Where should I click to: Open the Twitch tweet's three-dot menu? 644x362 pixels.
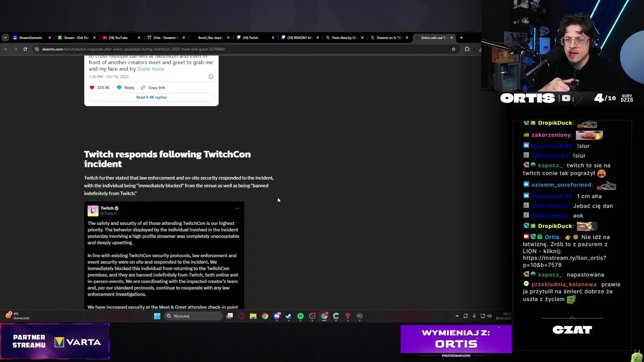point(237,208)
